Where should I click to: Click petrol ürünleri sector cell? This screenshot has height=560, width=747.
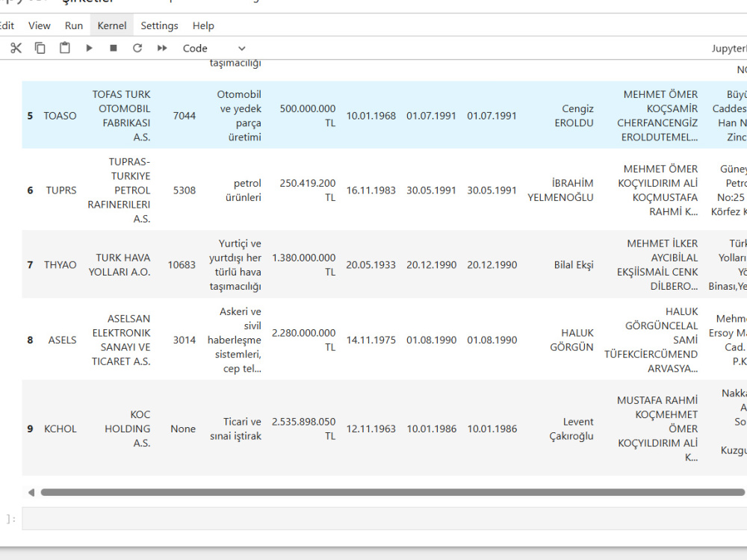[243, 190]
